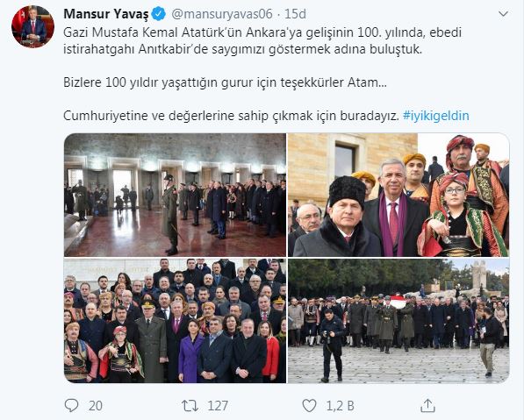
Task: Click the tweet text about Atatürk's Ankara arrival
Action: pos(262,40)
